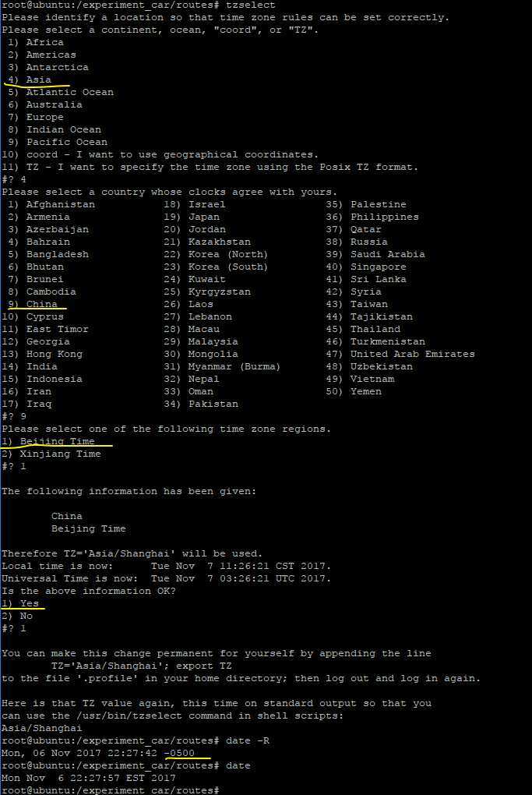Click the 'India' country entry
Viewport: 532px width, 795px height.
pyautogui.click(x=42, y=366)
